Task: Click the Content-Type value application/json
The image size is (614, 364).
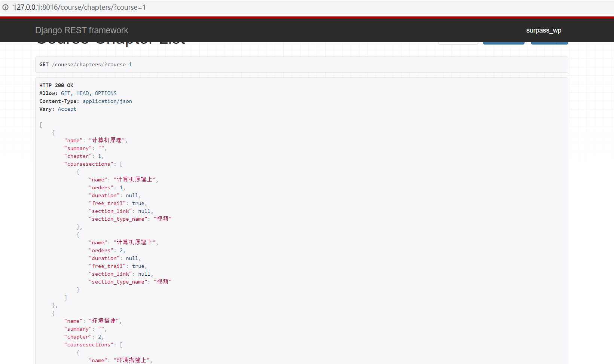Action: (x=107, y=101)
